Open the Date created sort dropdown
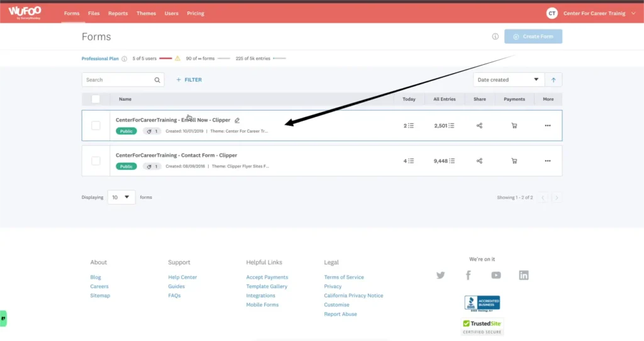644x341 pixels. [x=509, y=80]
